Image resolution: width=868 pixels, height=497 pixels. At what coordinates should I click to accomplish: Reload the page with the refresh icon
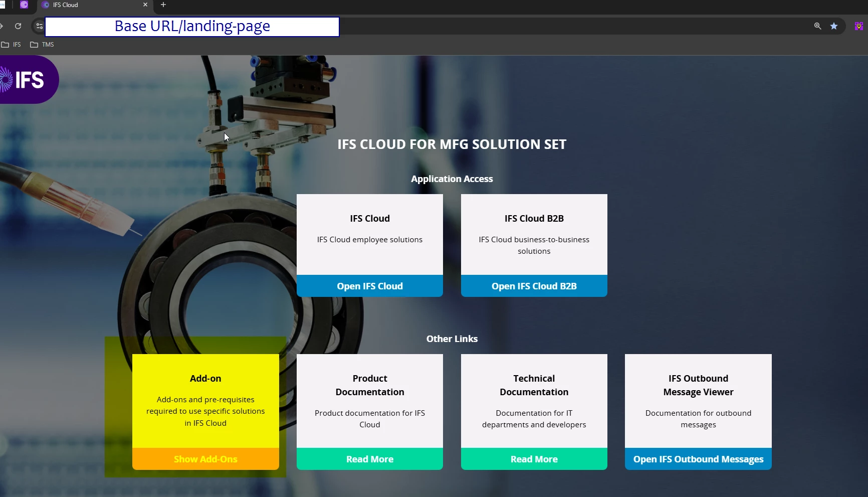18,26
